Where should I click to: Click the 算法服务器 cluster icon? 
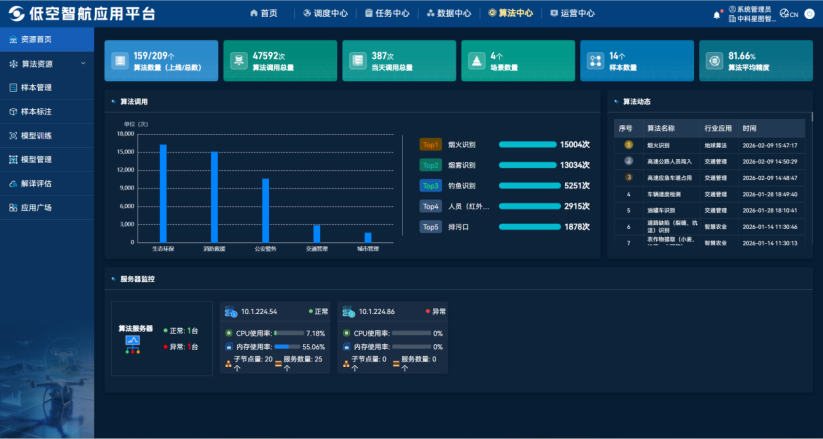coord(132,342)
